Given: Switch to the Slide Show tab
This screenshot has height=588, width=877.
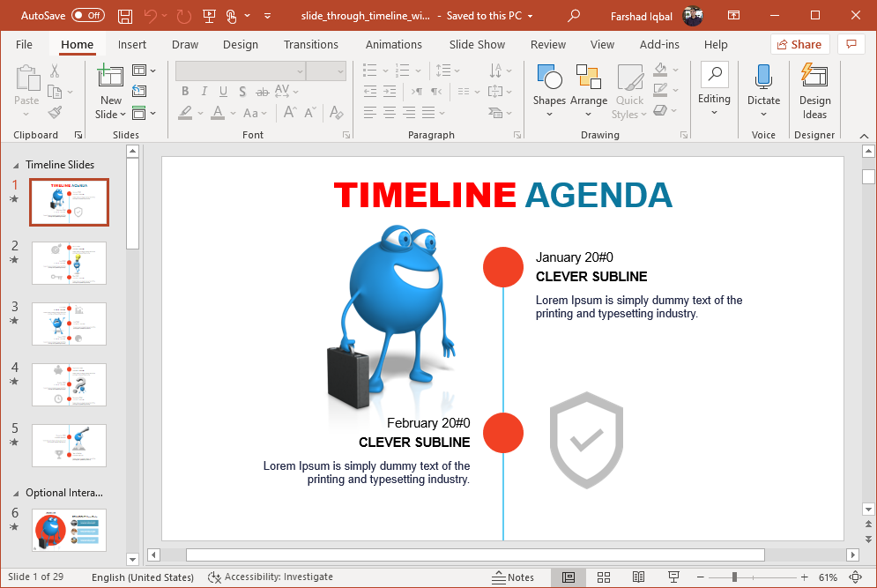Looking at the screenshot, I should point(477,44).
